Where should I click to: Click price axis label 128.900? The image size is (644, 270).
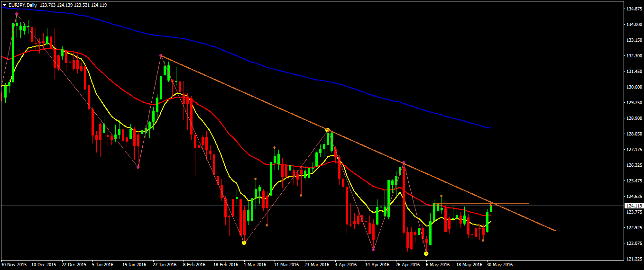coord(634,118)
